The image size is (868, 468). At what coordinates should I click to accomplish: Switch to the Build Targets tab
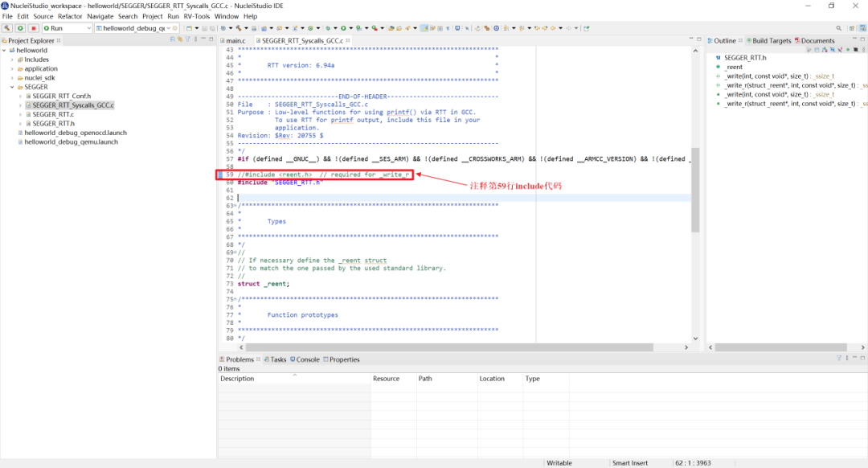coord(768,40)
